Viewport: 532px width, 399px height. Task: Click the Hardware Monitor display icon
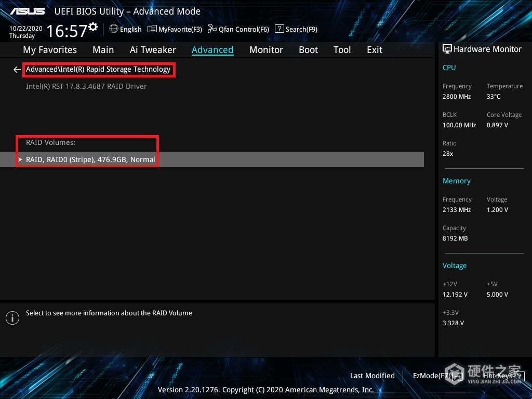click(x=447, y=49)
